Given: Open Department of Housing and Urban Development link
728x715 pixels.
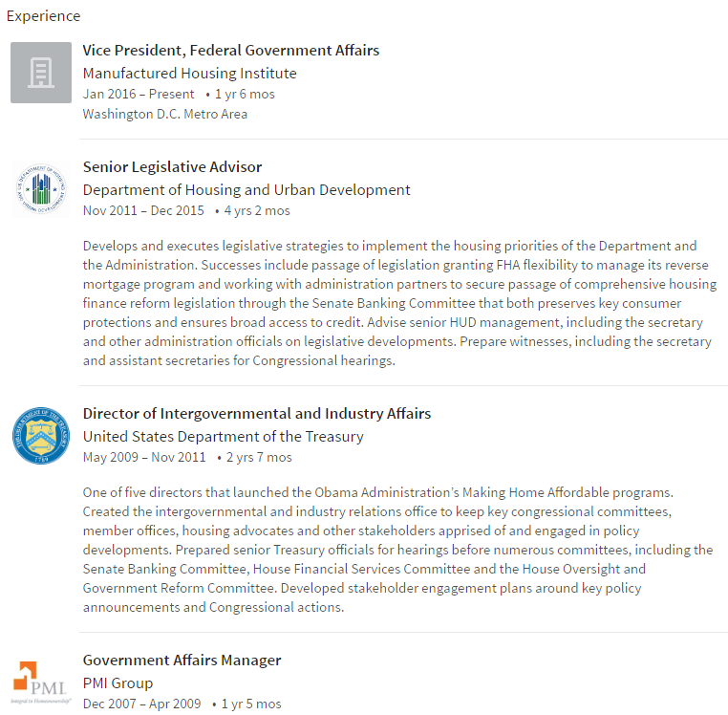Looking at the screenshot, I should pyautogui.click(x=246, y=190).
